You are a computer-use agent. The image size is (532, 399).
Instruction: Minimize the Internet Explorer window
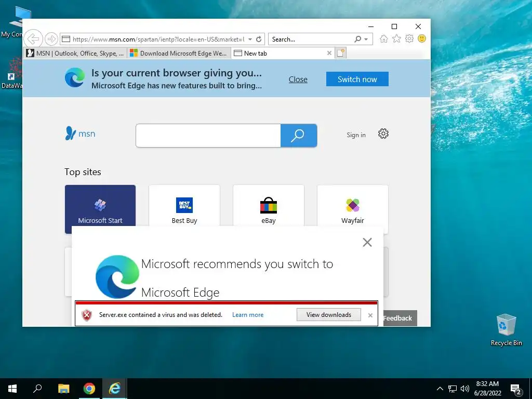pos(371,26)
